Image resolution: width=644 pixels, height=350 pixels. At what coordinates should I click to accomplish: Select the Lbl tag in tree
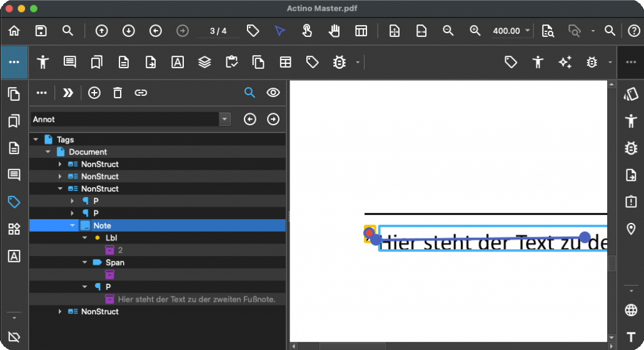coord(111,238)
